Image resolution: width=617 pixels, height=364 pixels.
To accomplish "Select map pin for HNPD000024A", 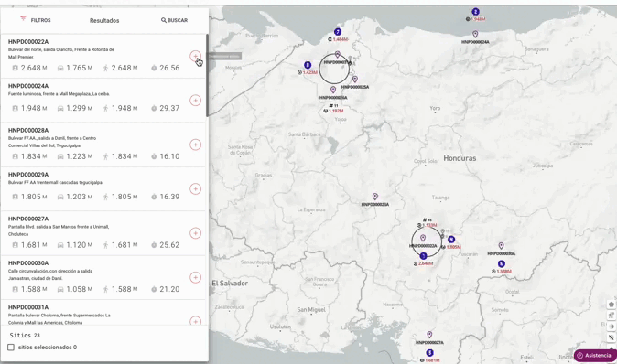I will tap(475, 35).
